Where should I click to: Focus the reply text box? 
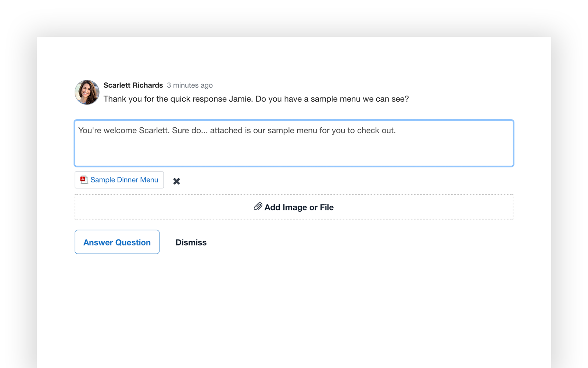pos(294,147)
